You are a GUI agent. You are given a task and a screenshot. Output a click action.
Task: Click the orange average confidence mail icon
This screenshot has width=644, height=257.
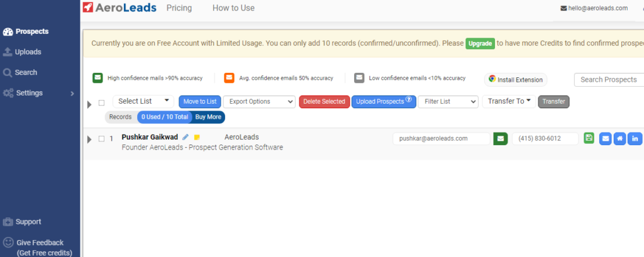tap(229, 77)
